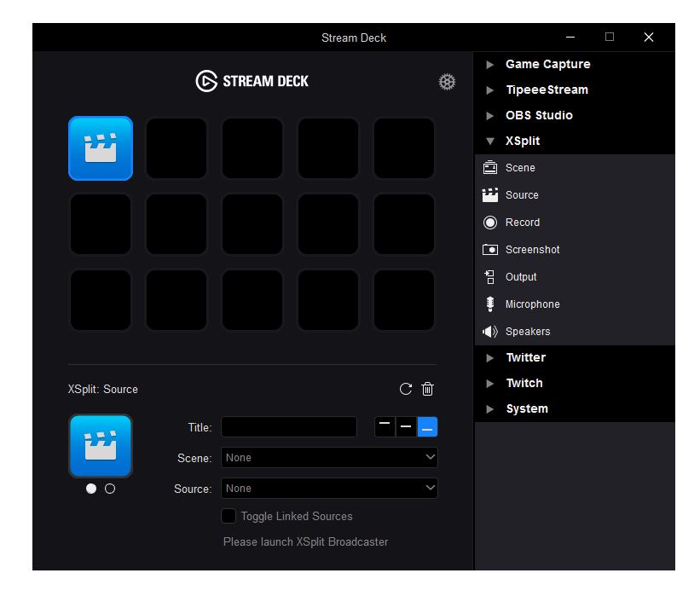Click the Source clapperboard icon in XSplit list

click(489, 194)
